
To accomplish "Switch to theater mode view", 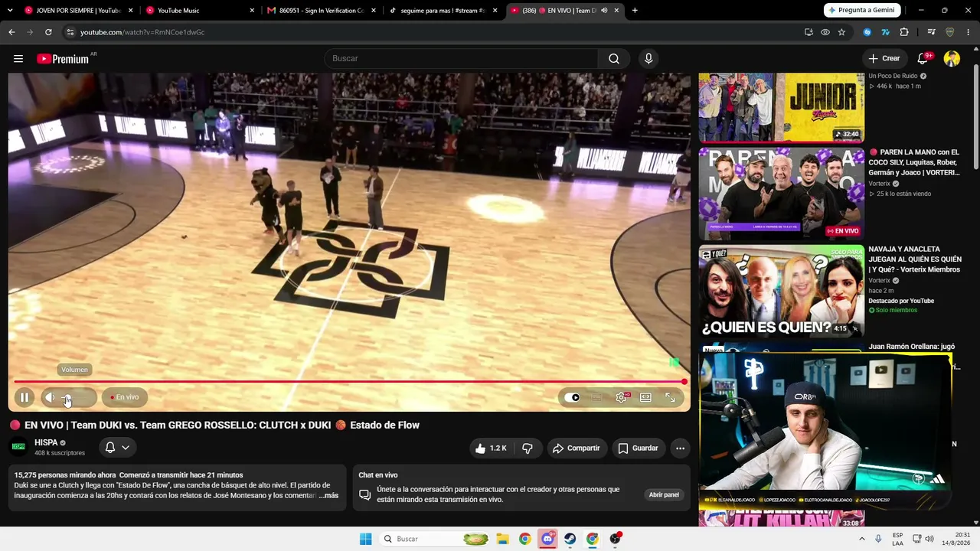I will pos(645,397).
